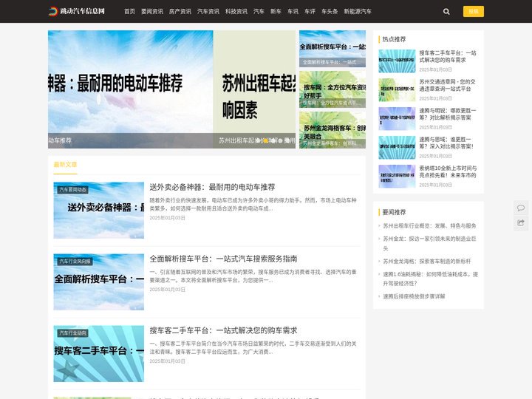Open side banner 全面解析搜车平台

332,49
